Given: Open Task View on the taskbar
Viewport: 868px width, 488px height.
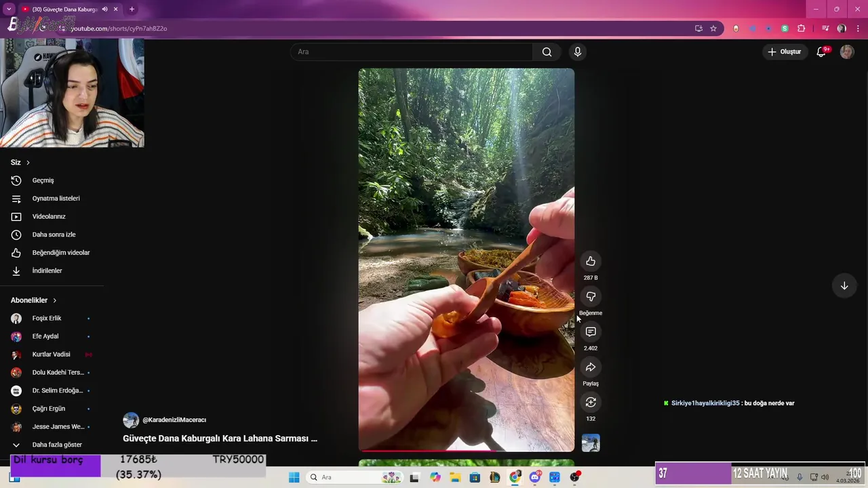Looking at the screenshot, I should 414,477.
